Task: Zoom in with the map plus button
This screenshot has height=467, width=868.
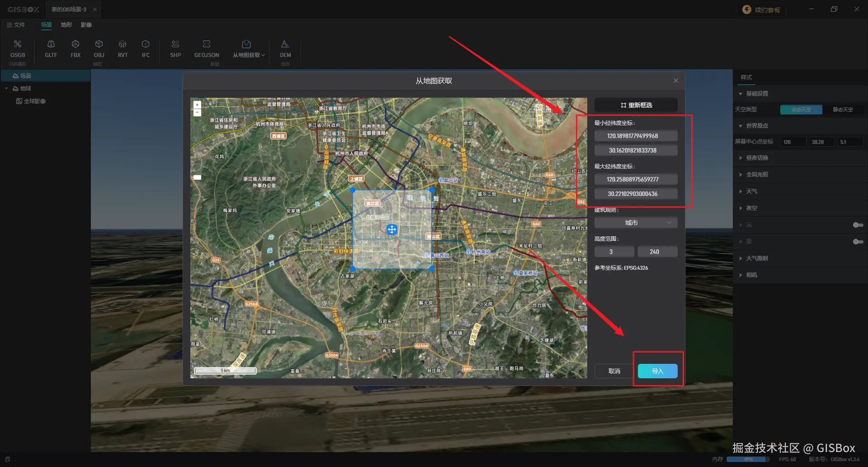Action: coord(197,105)
